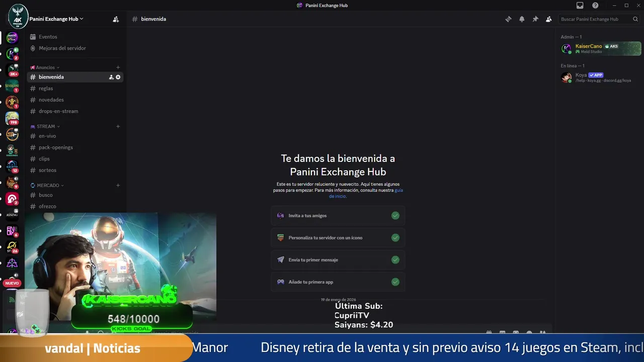Click Personaliza tu servidor con un icono

click(338, 238)
